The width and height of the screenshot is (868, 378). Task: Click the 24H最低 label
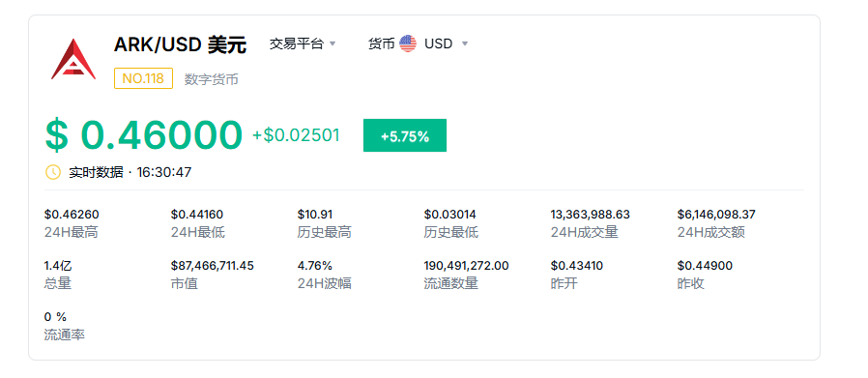tap(198, 232)
